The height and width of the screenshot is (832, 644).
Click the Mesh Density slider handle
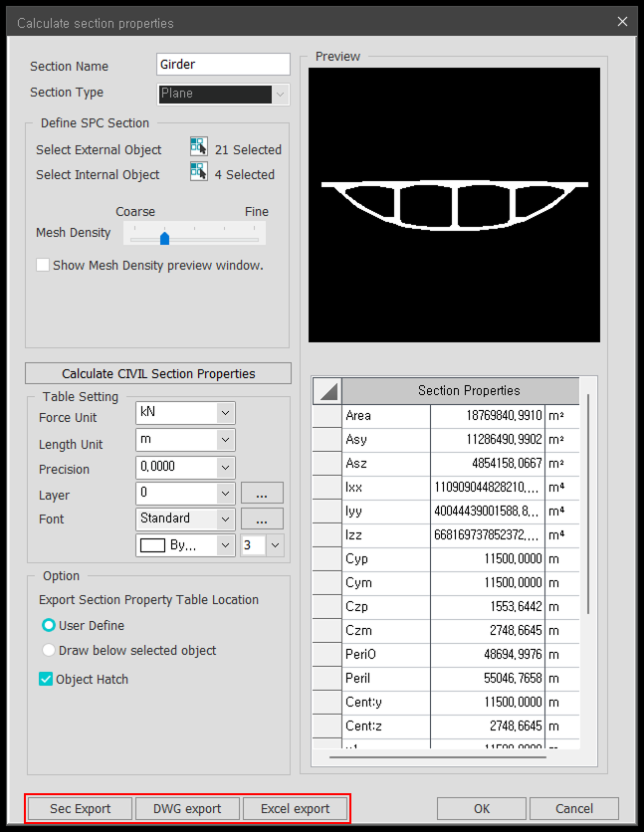[164, 238]
